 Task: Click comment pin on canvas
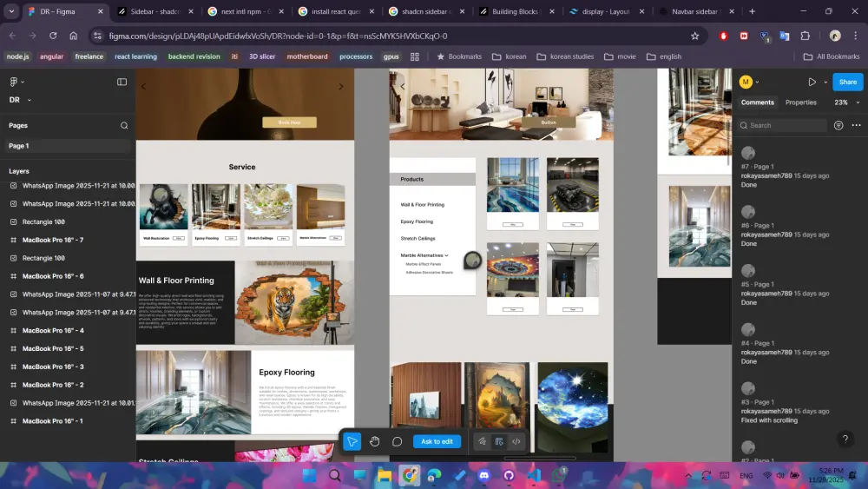click(472, 260)
